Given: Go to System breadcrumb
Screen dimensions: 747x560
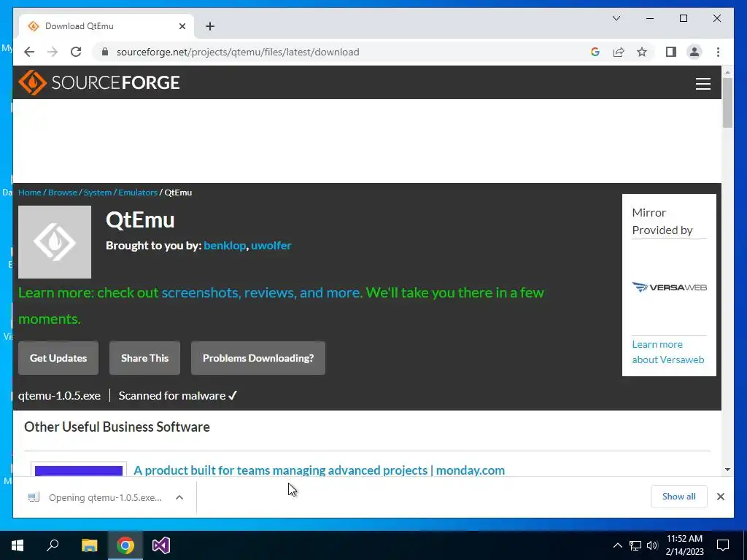Looking at the screenshot, I should click(x=98, y=192).
